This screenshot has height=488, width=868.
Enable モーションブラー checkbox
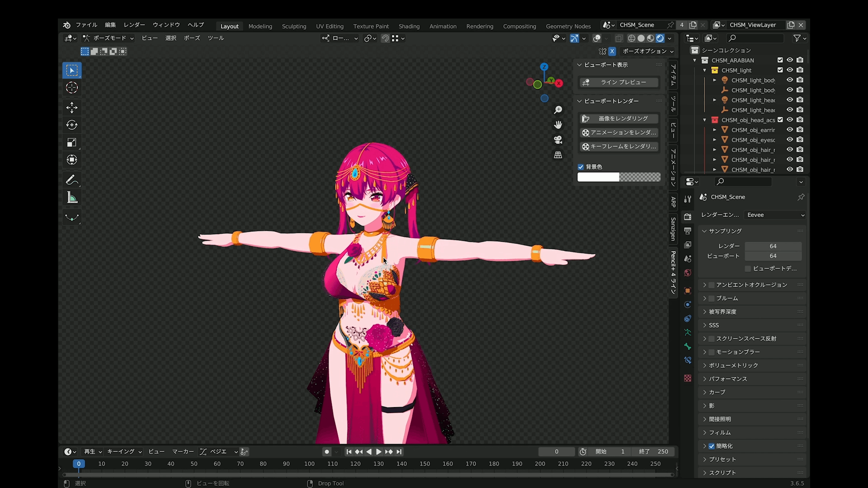click(x=712, y=352)
